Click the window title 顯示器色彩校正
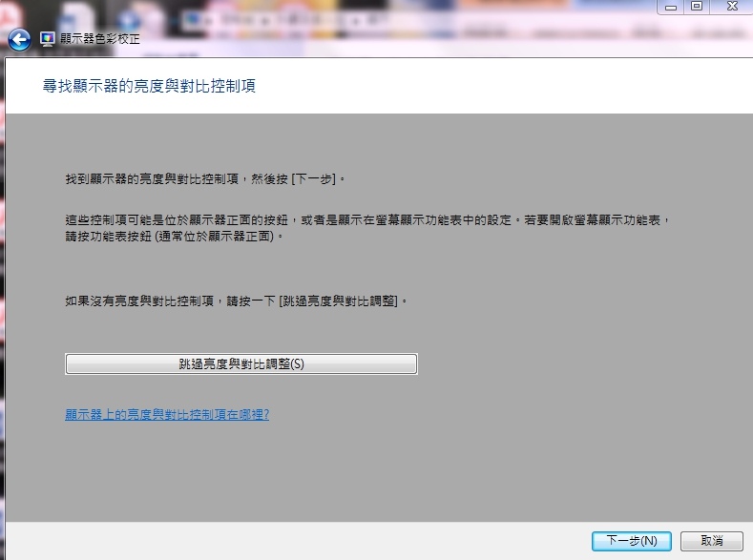The height and width of the screenshot is (560, 753). point(100,39)
